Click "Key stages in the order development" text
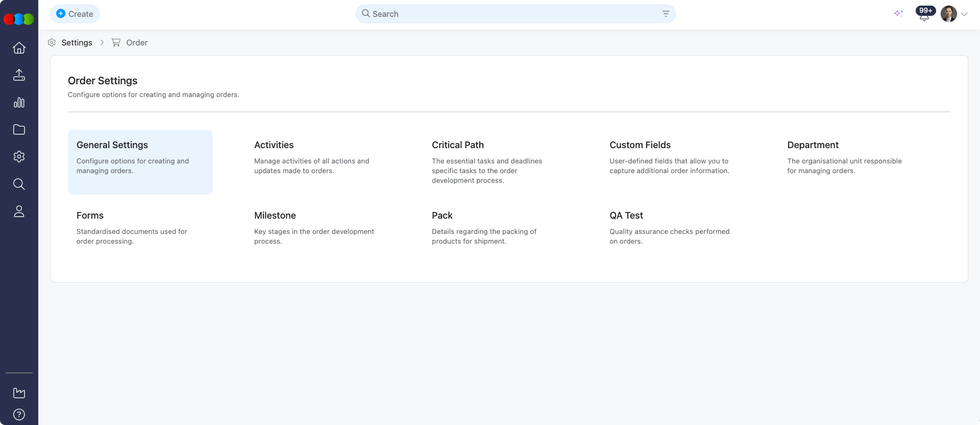 314,231
